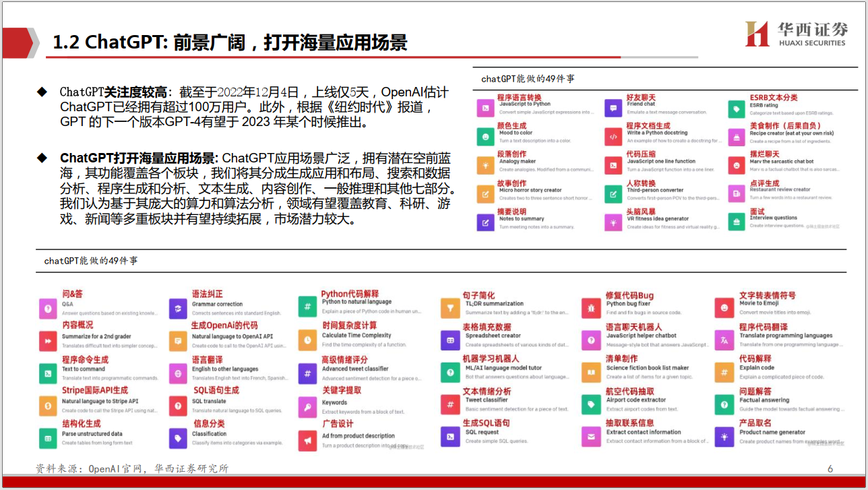Click the ML/AI language model tutor icon
This screenshot has height=490, width=868.
click(x=450, y=372)
